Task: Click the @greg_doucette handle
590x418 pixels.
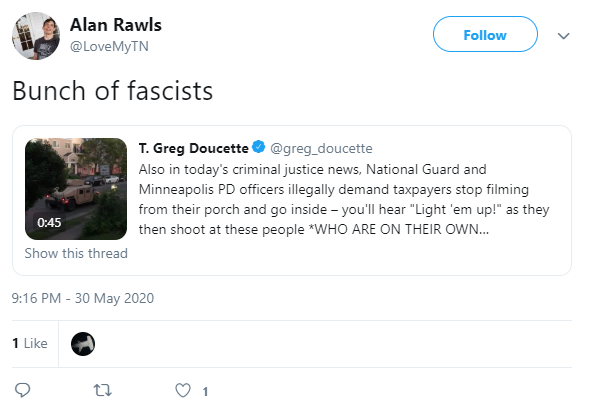Action: (x=321, y=149)
